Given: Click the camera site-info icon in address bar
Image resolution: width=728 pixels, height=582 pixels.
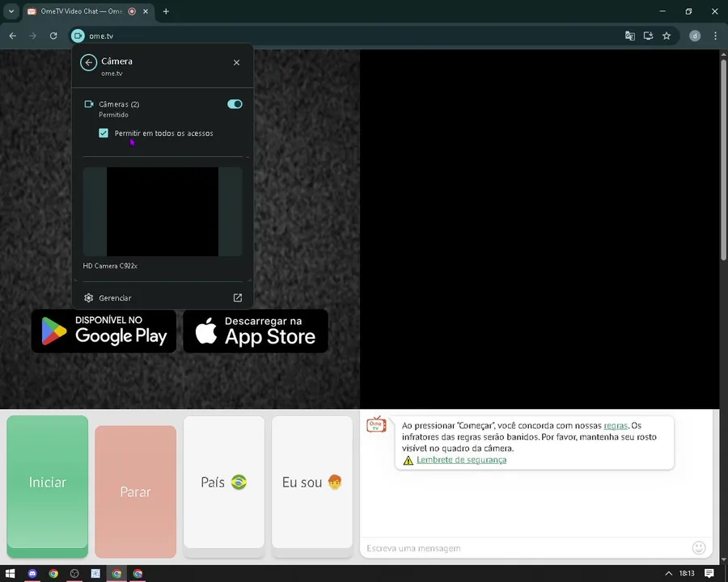Looking at the screenshot, I should coord(78,36).
